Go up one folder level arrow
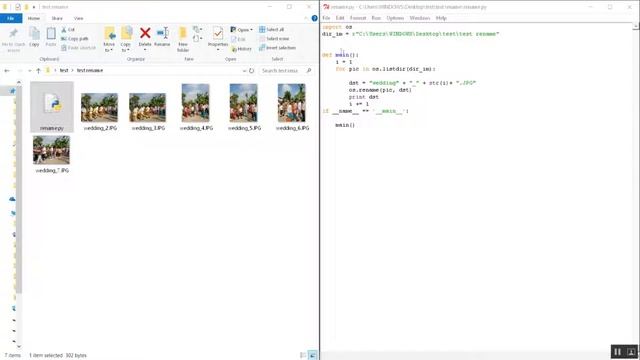 (38, 71)
